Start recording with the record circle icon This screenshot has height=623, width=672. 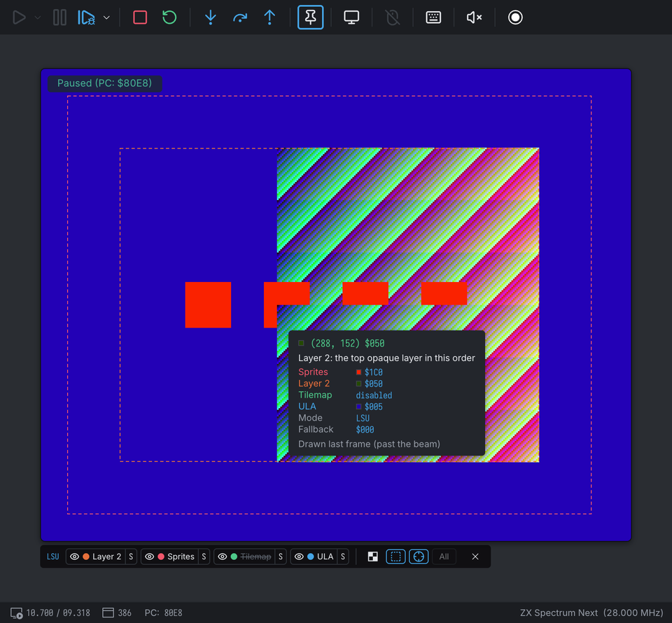point(515,17)
